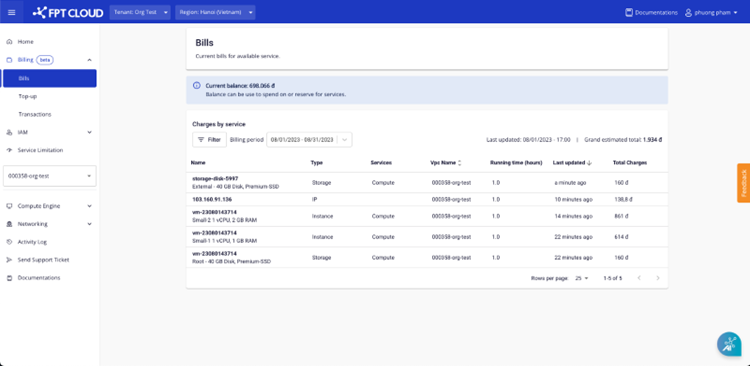Open the hamburger menu icon

click(11, 12)
